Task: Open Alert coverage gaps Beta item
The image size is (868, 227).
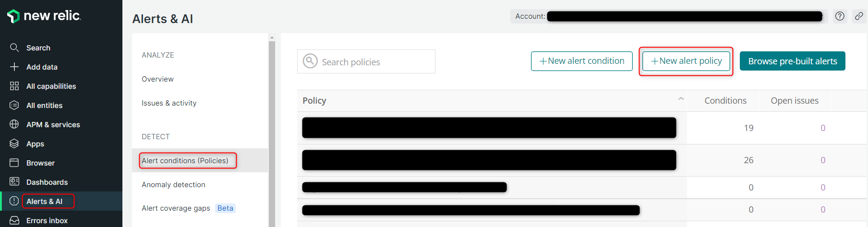Action: tap(188, 208)
